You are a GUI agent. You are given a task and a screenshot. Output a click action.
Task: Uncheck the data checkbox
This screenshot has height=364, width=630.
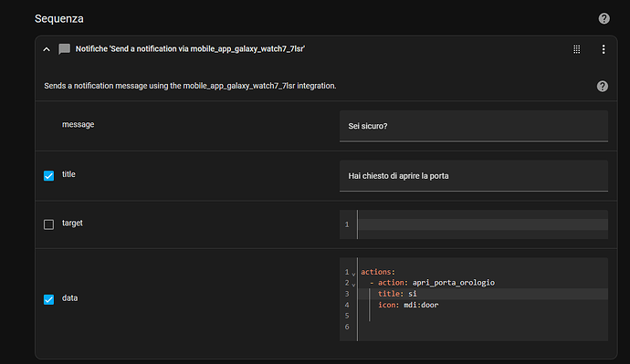pos(48,299)
